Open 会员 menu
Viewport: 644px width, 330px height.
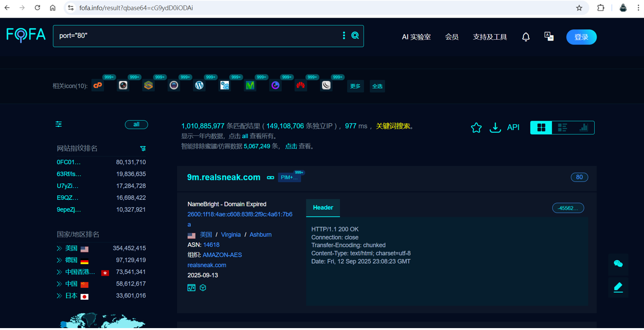click(452, 37)
